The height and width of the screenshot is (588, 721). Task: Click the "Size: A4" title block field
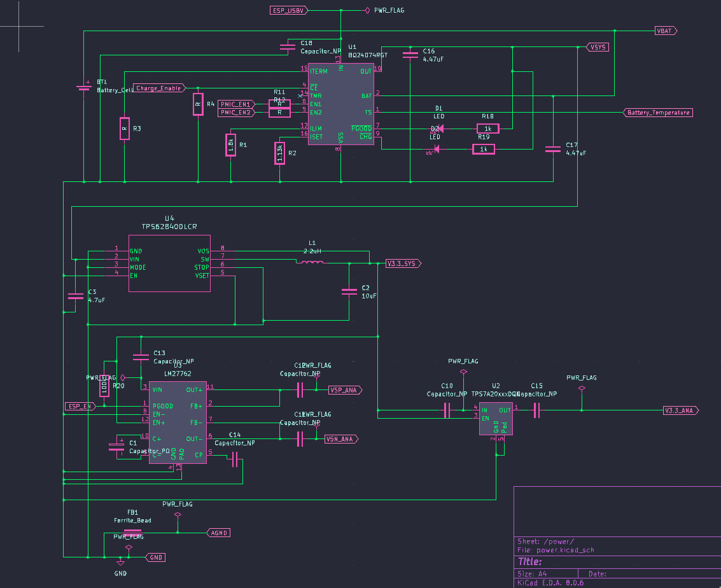[532, 574]
